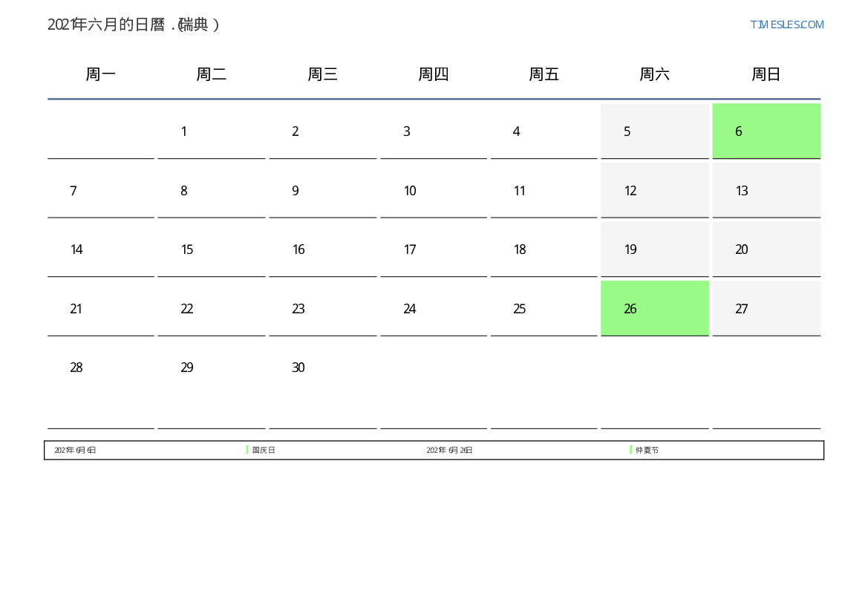
Task: Click the green marker beside 国庆日
Action: (247, 450)
